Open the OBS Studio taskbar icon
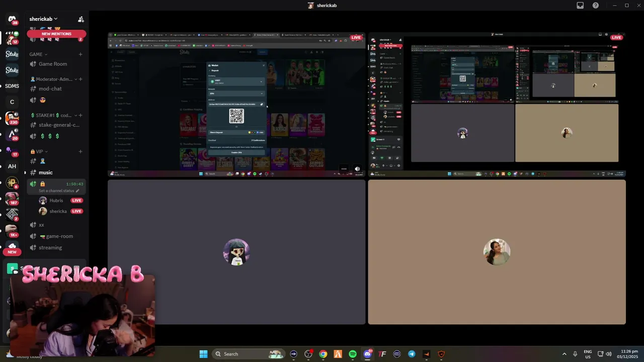This screenshot has width=644, height=362. pyautogui.click(x=308, y=354)
